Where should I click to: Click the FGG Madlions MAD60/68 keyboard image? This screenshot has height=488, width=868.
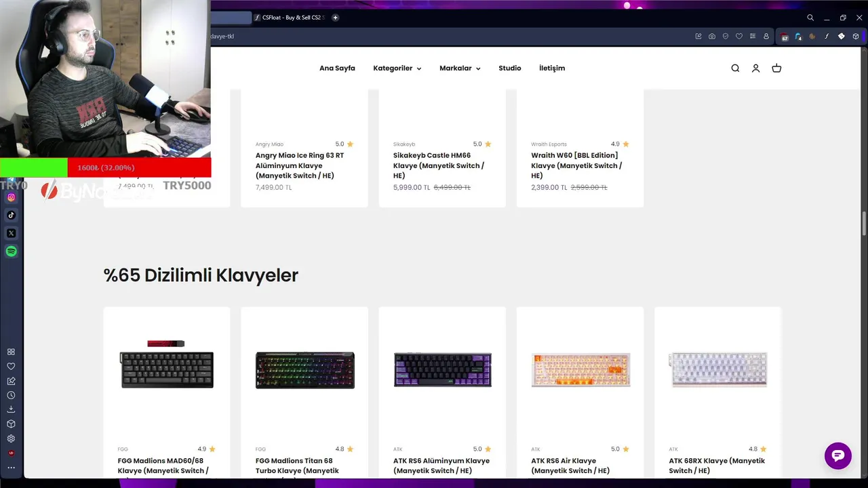click(167, 366)
